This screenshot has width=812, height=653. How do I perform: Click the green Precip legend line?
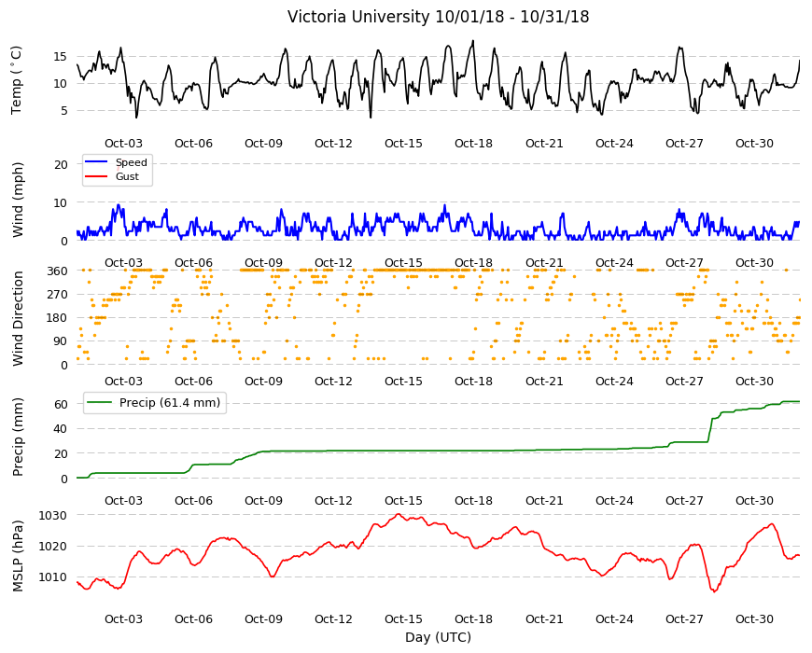(x=100, y=403)
